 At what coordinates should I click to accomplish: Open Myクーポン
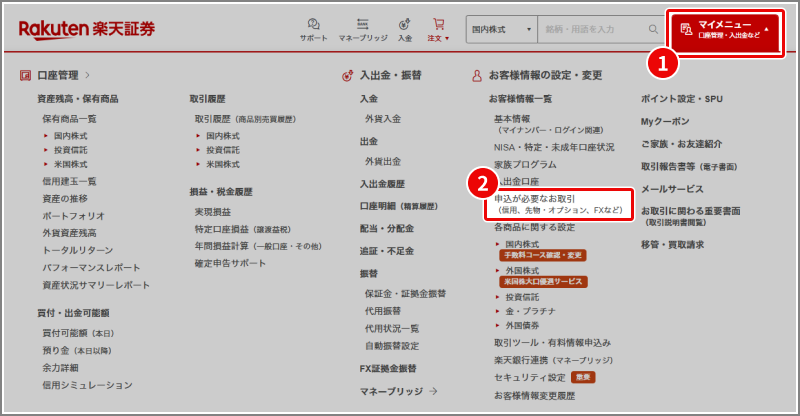pyautogui.click(x=665, y=121)
